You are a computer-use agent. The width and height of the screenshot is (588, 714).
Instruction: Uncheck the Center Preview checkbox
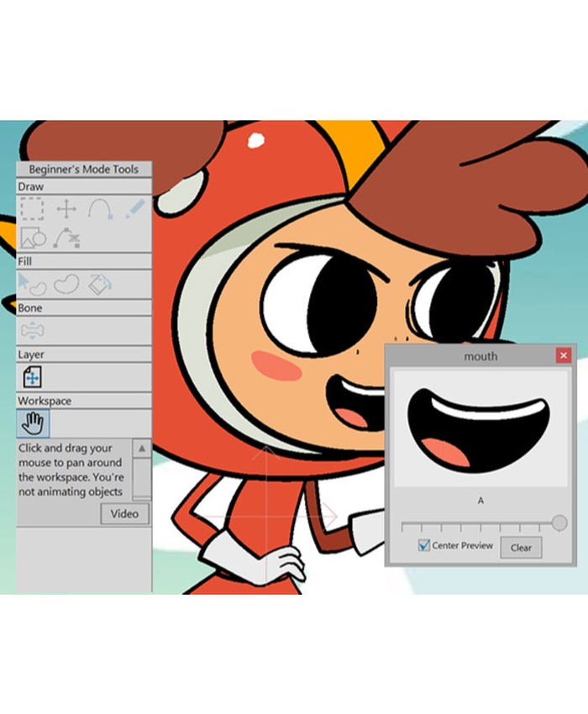click(424, 546)
